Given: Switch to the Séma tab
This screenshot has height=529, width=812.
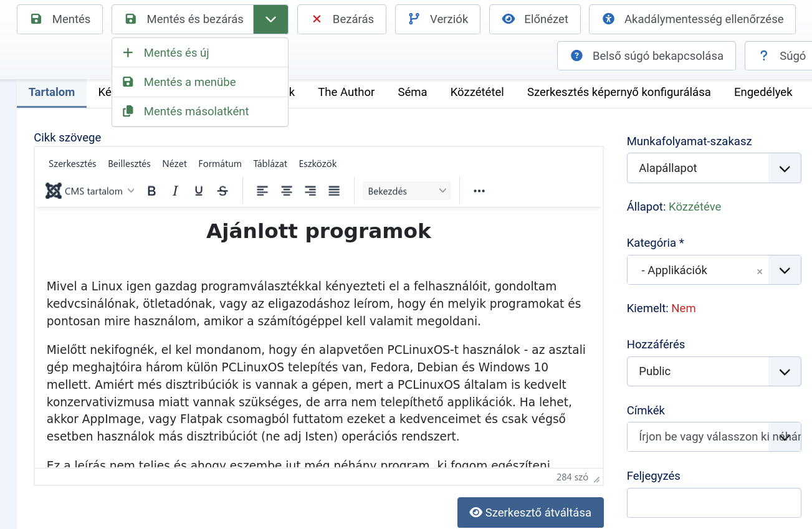Looking at the screenshot, I should [413, 92].
